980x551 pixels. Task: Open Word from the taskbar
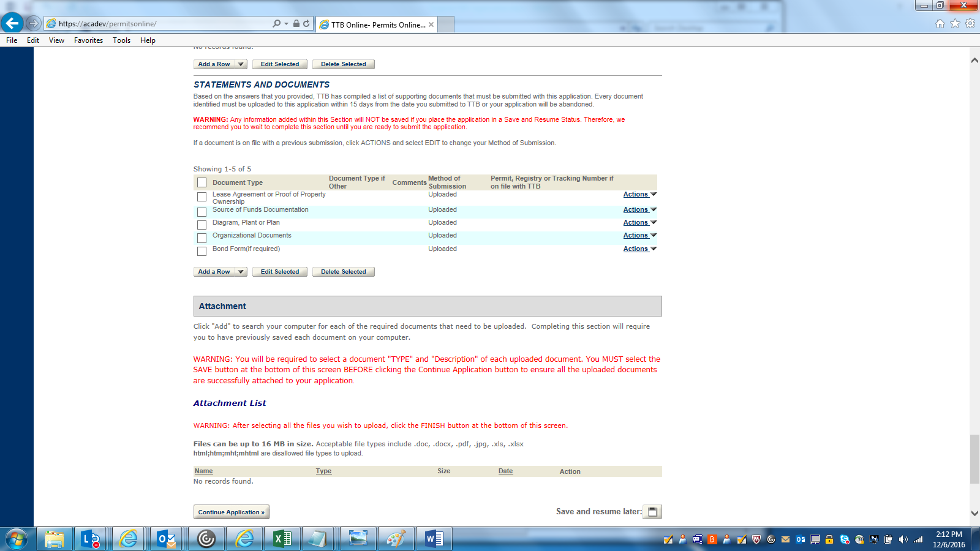click(x=434, y=539)
